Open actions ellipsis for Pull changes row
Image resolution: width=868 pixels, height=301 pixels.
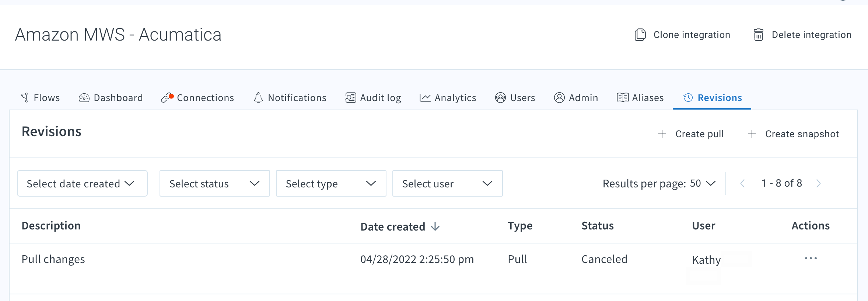pyautogui.click(x=811, y=259)
